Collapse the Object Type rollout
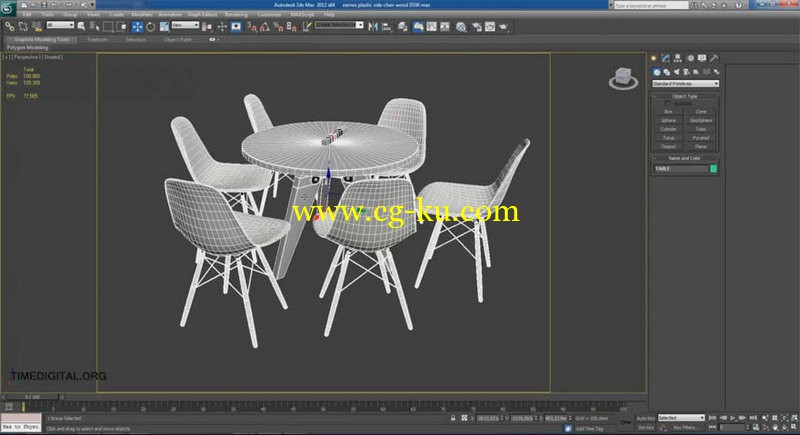Image resolution: width=800 pixels, height=435 pixels. coord(685,96)
